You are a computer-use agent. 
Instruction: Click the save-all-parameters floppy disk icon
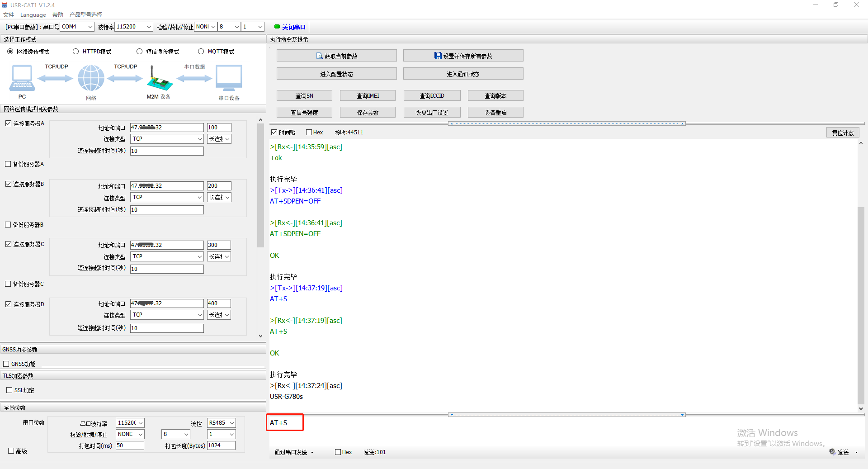pos(438,56)
